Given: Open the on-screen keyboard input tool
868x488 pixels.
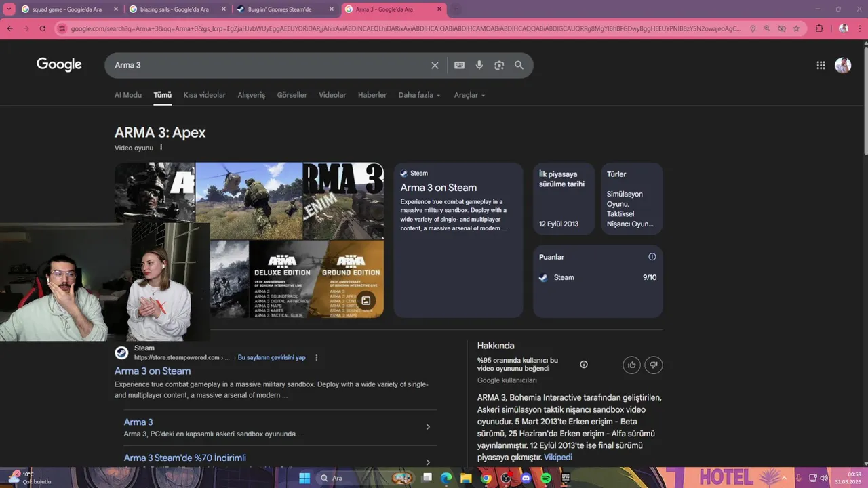Looking at the screenshot, I should coord(459,65).
